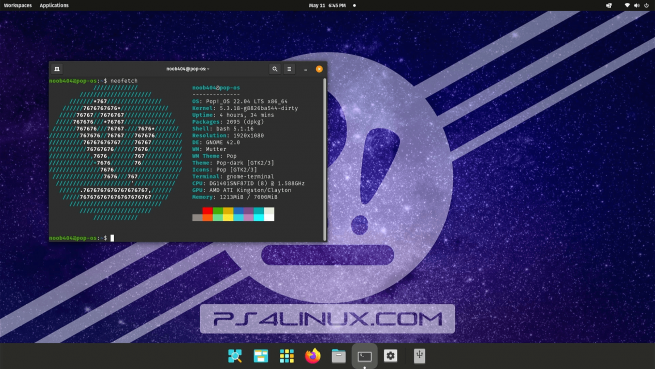
Task: Open Workspaces from the top bar
Action: (18, 5)
